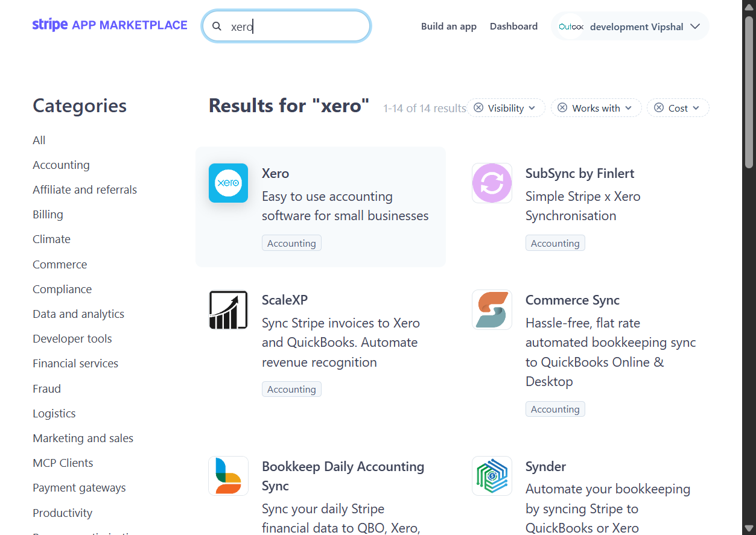
Task: Click the search magnifier icon
Action: (217, 27)
